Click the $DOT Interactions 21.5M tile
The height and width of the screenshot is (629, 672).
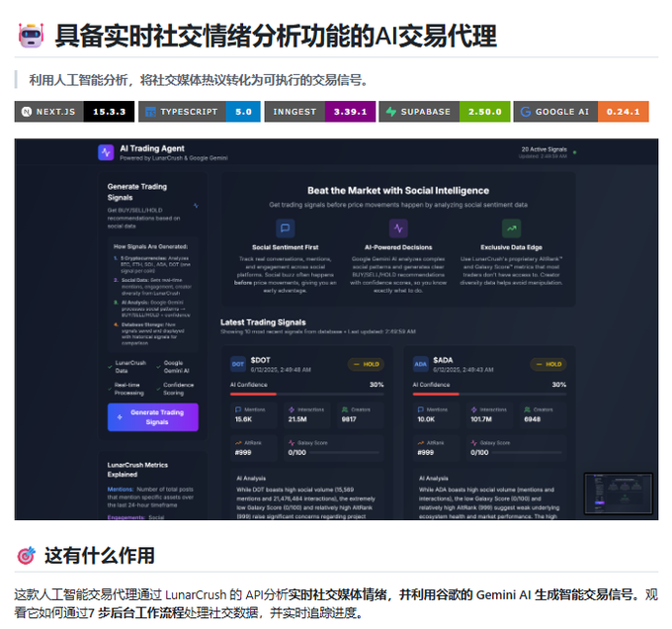click(x=307, y=414)
